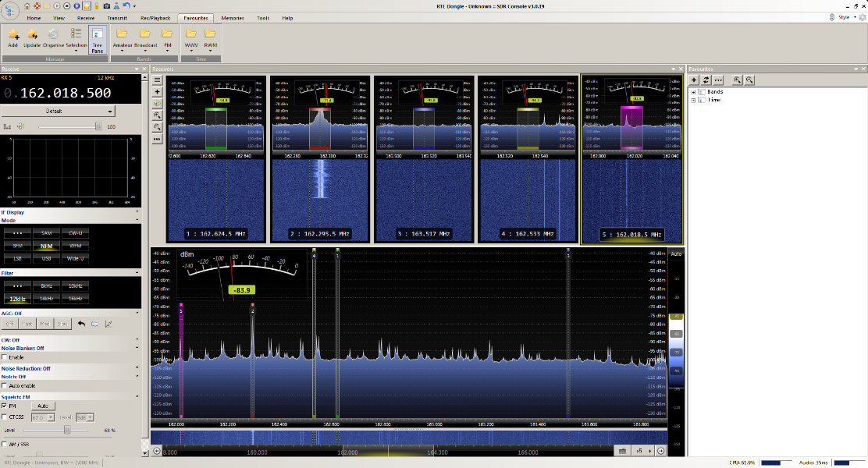Click the zoom in magnifier in Favourites pane

pos(737,80)
